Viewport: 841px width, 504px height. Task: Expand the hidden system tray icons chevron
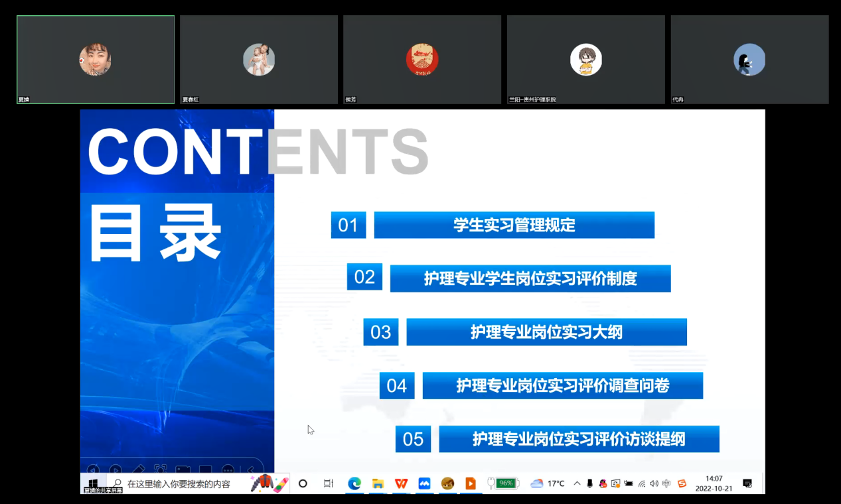577,483
